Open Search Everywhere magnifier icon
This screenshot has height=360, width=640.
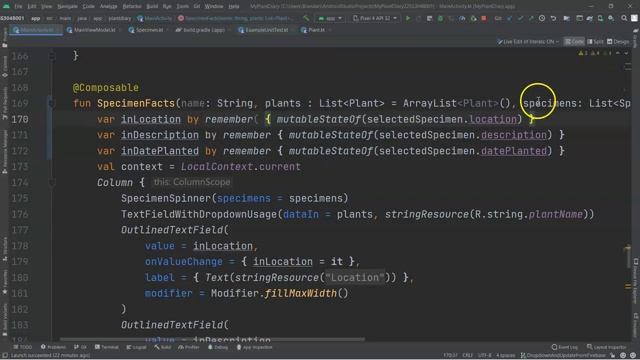pyautogui.click(x=624, y=18)
